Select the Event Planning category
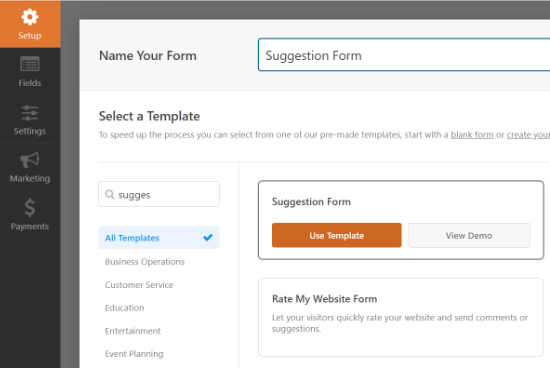 [x=134, y=354]
